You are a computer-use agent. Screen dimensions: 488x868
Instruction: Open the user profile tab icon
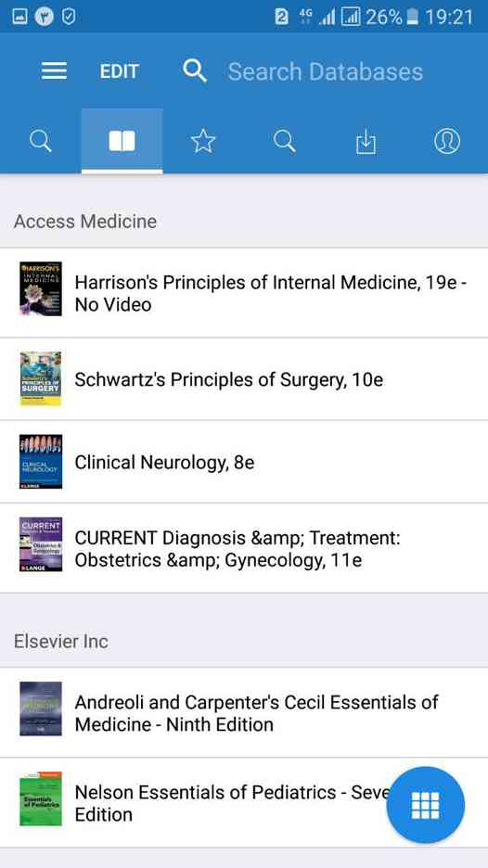[x=447, y=141]
